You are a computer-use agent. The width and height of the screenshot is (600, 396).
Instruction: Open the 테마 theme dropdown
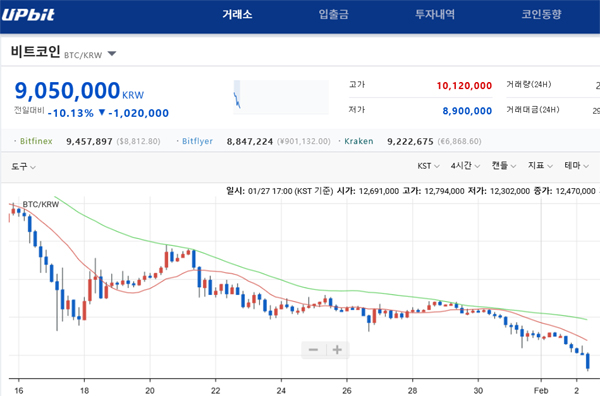(576, 166)
